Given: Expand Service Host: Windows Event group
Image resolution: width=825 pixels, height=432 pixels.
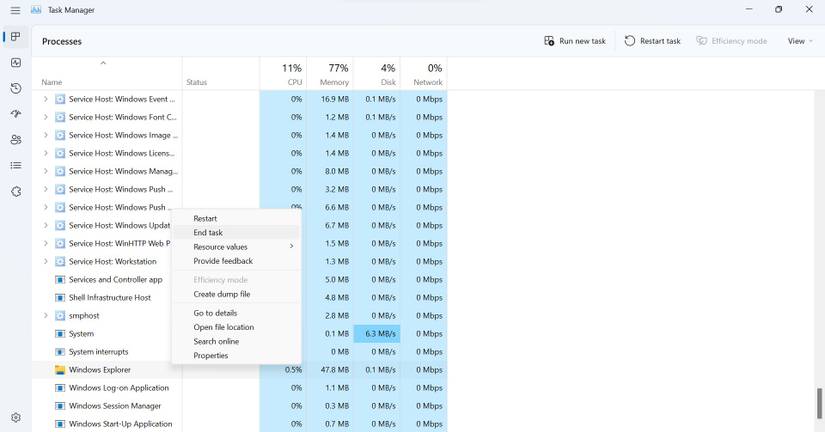Looking at the screenshot, I should pos(45,99).
